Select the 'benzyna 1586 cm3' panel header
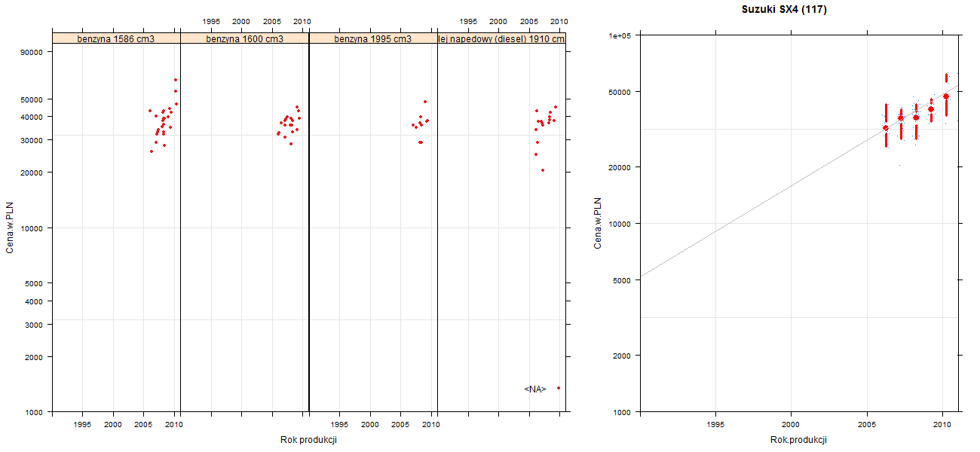The height and width of the screenshot is (452, 980). [116, 38]
